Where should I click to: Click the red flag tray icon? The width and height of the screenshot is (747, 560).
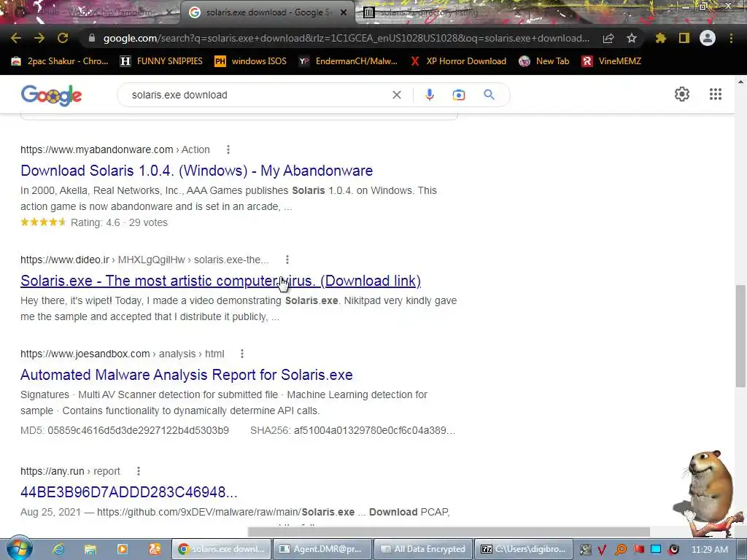[x=638, y=549]
